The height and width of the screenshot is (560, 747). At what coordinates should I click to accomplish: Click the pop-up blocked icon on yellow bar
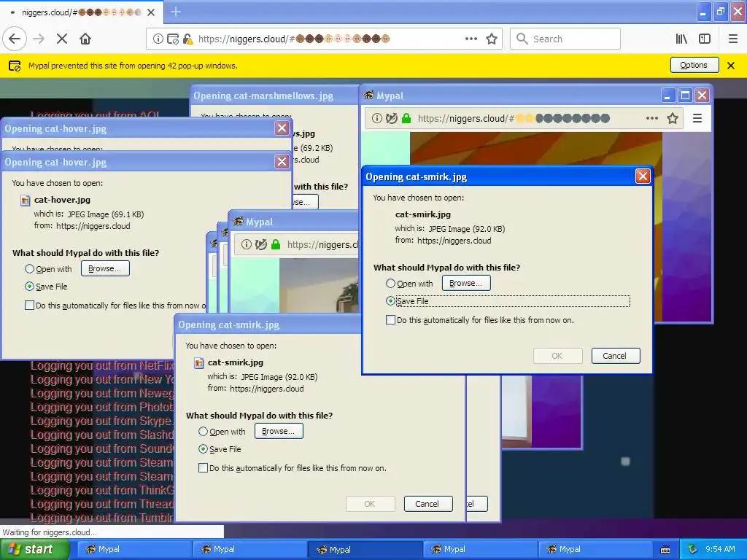click(15, 66)
